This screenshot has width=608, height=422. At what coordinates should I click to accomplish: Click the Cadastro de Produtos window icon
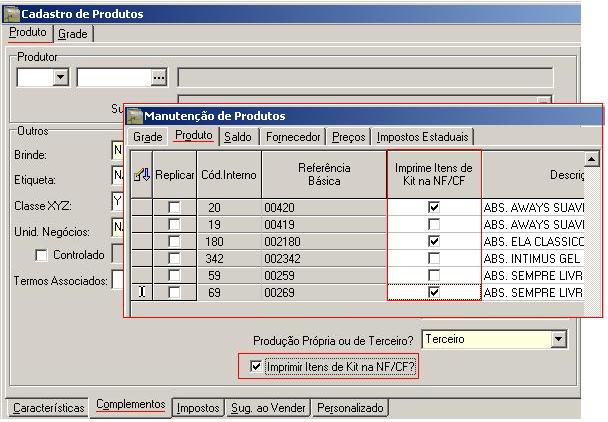pos(12,14)
